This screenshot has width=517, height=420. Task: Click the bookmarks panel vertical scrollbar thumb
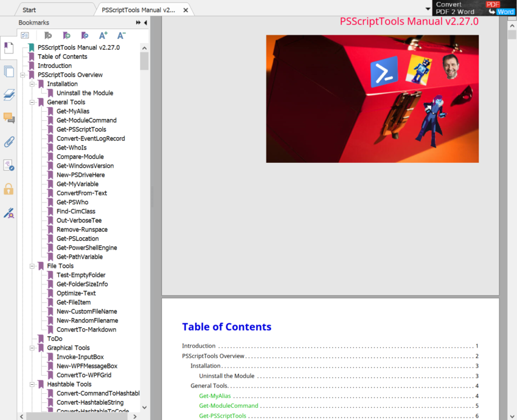coord(144,61)
